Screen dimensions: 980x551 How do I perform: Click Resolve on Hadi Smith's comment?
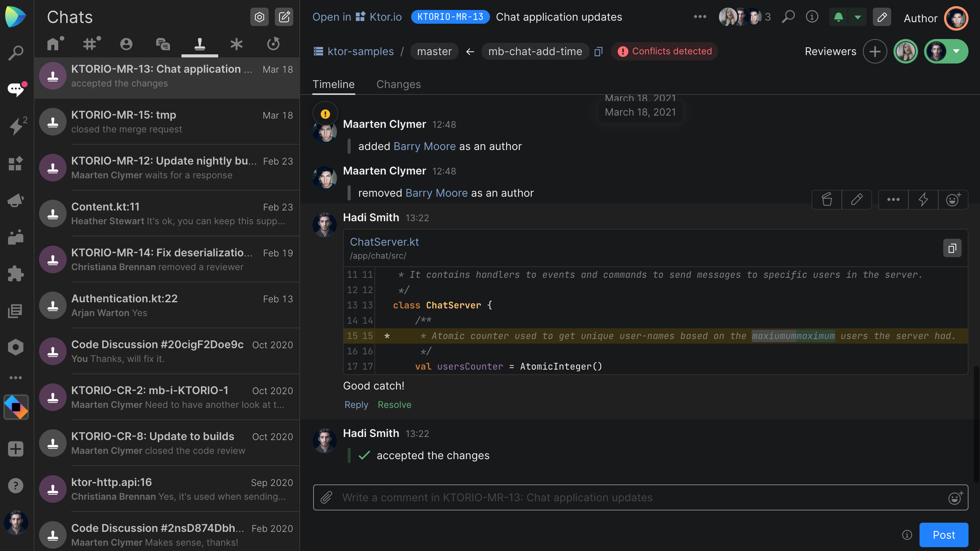click(x=394, y=404)
